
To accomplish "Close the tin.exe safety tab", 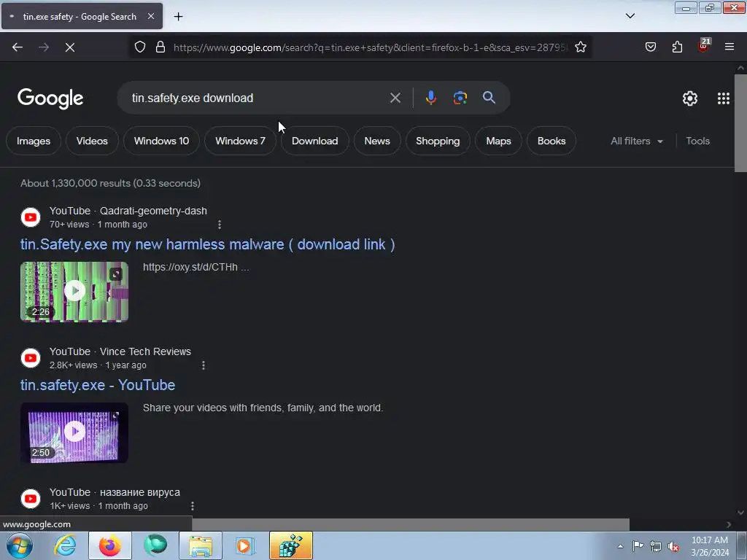I will click(x=150, y=16).
